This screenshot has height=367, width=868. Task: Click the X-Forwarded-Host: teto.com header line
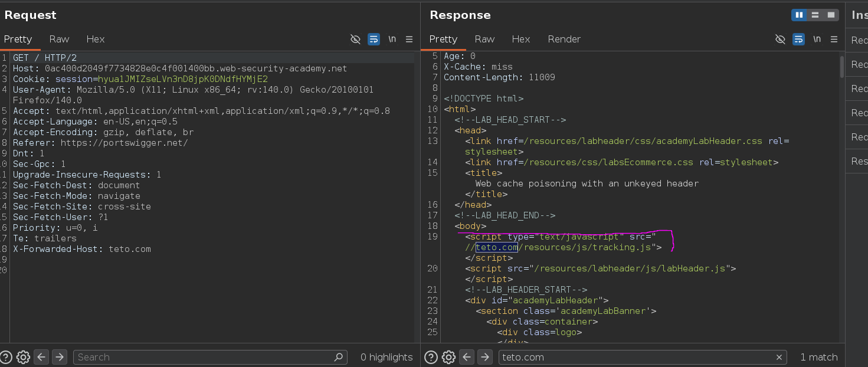coord(82,249)
